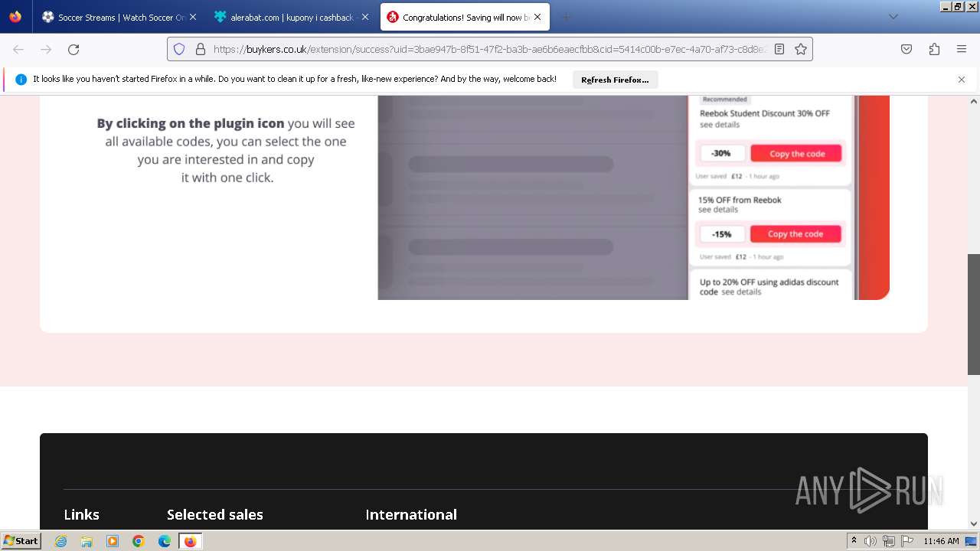The image size is (980, 551).
Task: Open the Windows Start menu
Action: point(21,541)
